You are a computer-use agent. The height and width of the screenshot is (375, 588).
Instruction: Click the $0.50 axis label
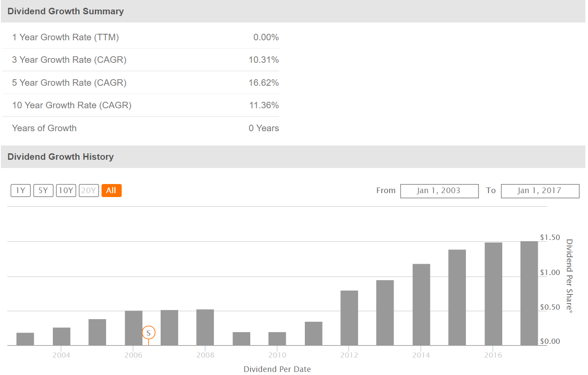click(550, 307)
